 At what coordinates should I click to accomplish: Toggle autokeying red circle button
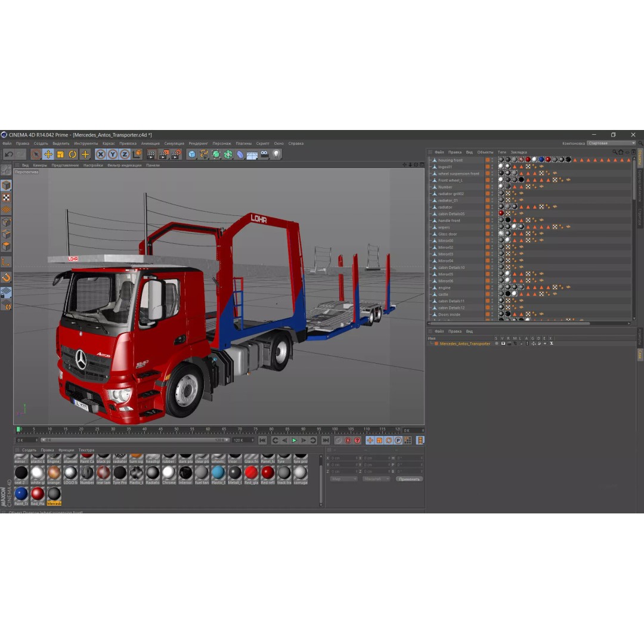[x=348, y=440]
